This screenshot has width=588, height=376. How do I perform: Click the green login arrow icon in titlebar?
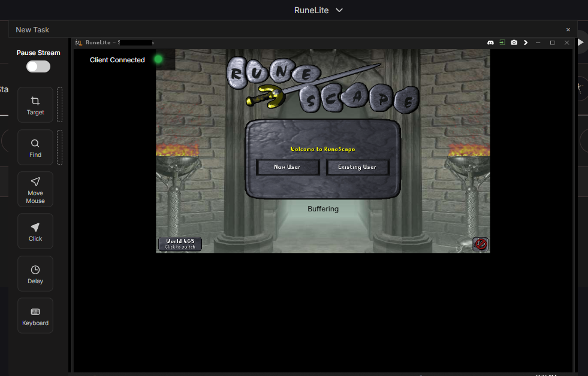coord(502,43)
